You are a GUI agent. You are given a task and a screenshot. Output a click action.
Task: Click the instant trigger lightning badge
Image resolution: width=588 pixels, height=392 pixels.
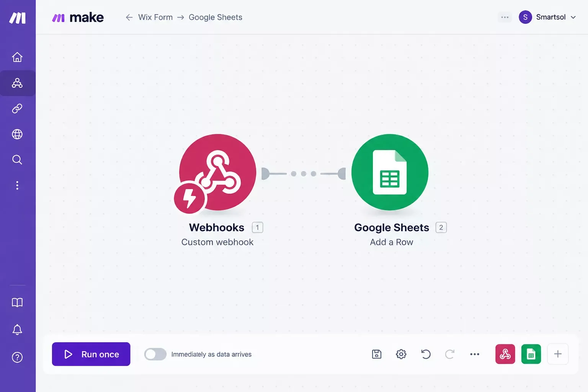[x=189, y=198]
